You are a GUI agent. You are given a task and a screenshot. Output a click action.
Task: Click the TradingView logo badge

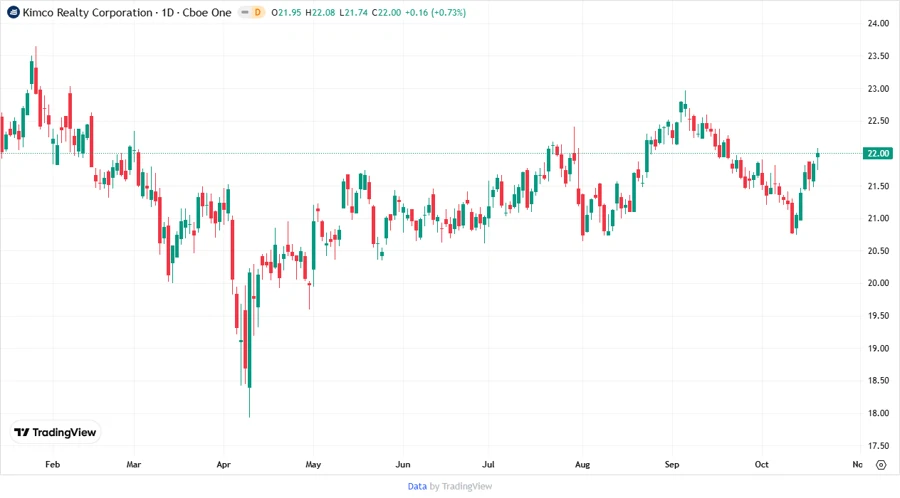56,432
